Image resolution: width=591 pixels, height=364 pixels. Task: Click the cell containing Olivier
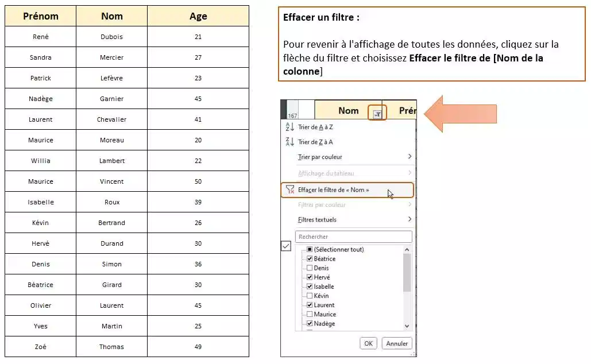(x=41, y=305)
